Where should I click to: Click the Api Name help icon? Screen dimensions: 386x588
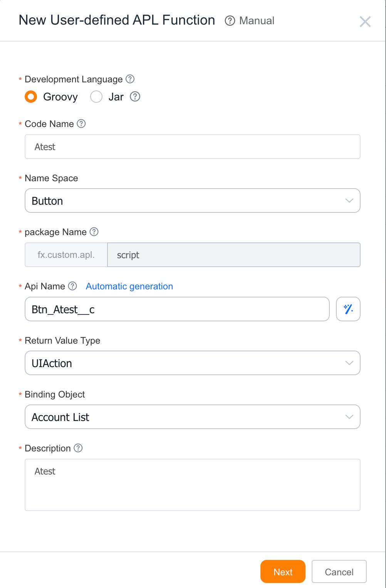pos(72,286)
